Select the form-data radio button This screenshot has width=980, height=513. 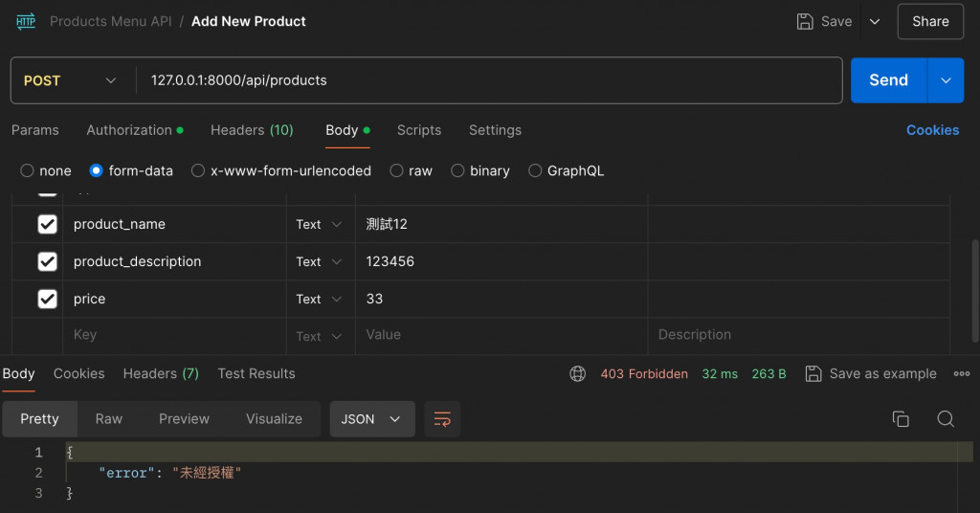pyautogui.click(x=96, y=170)
